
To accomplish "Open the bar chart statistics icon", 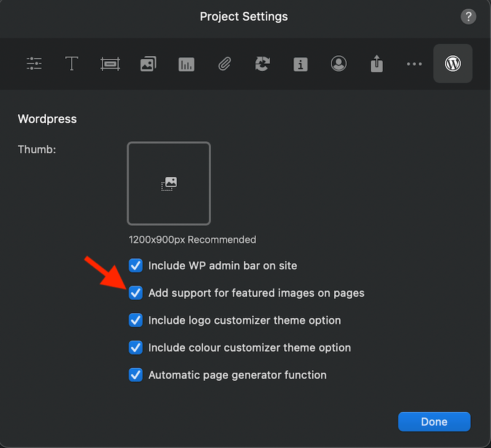I will (186, 64).
